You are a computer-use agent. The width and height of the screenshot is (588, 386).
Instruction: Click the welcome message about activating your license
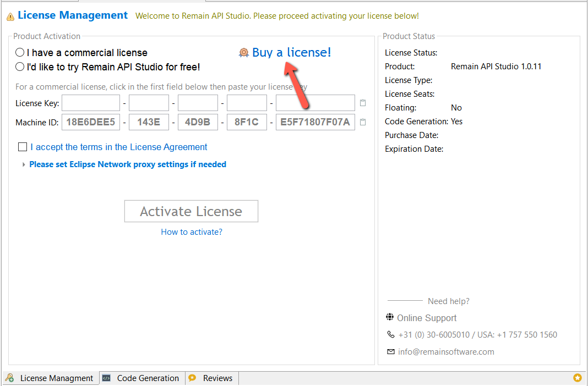tap(277, 16)
